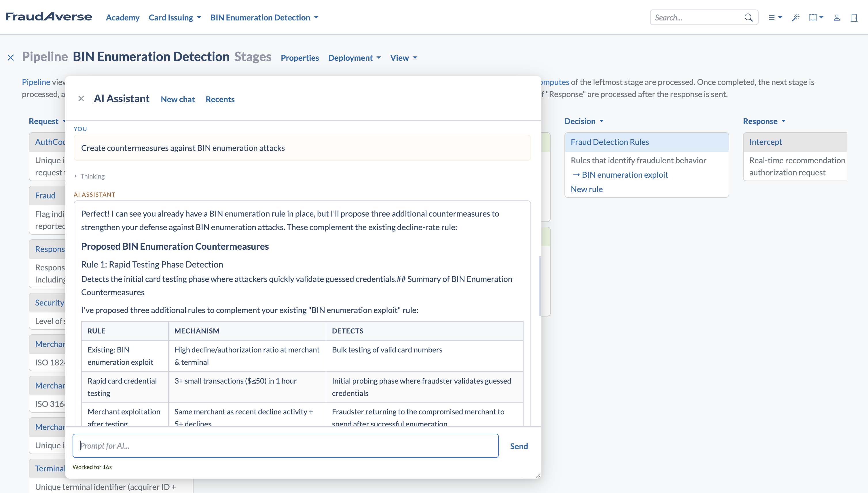Start a New chat
868x493 pixels.
pyautogui.click(x=178, y=99)
